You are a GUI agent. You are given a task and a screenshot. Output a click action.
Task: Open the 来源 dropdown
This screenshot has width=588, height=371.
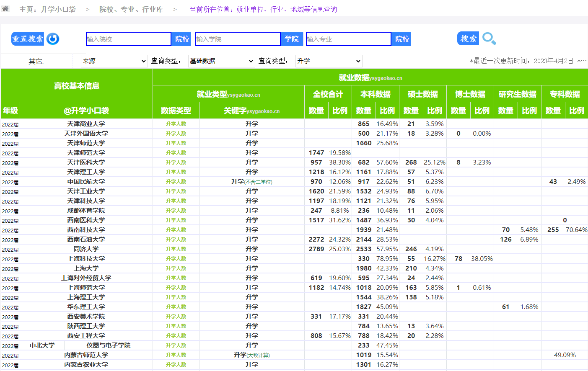point(114,61)
